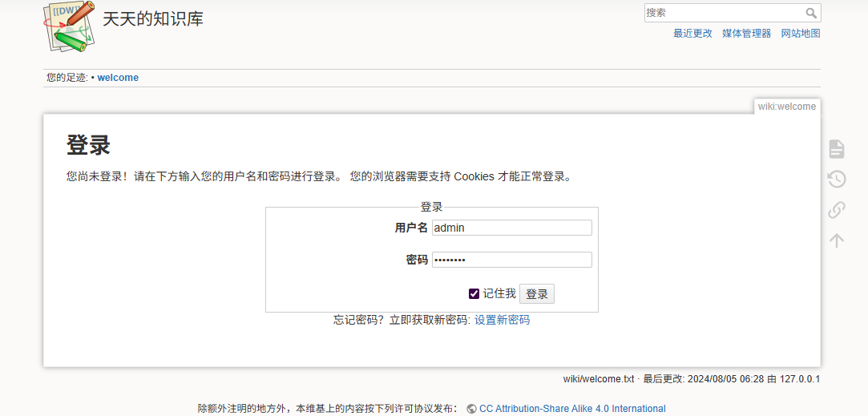Click the 登录 page heading
Image resolution: width=868 pixels, height=416 pixels.
(x=89, y=145)
